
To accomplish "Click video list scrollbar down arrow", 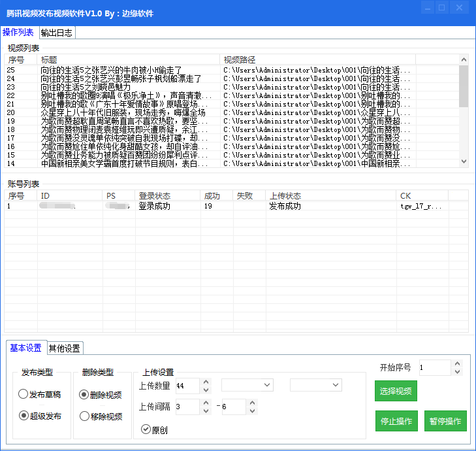I will (x=464, y=161).
